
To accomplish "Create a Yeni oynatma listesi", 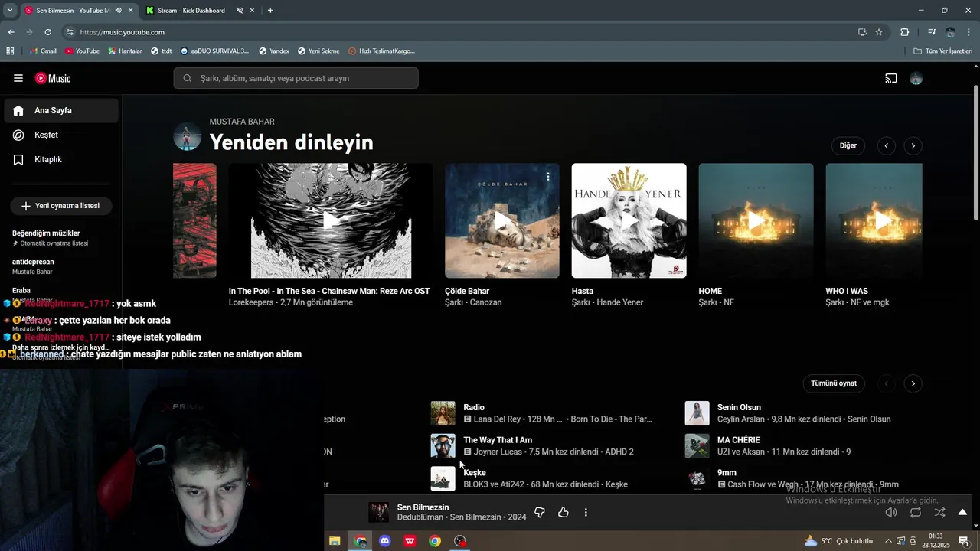I will 61,206.
